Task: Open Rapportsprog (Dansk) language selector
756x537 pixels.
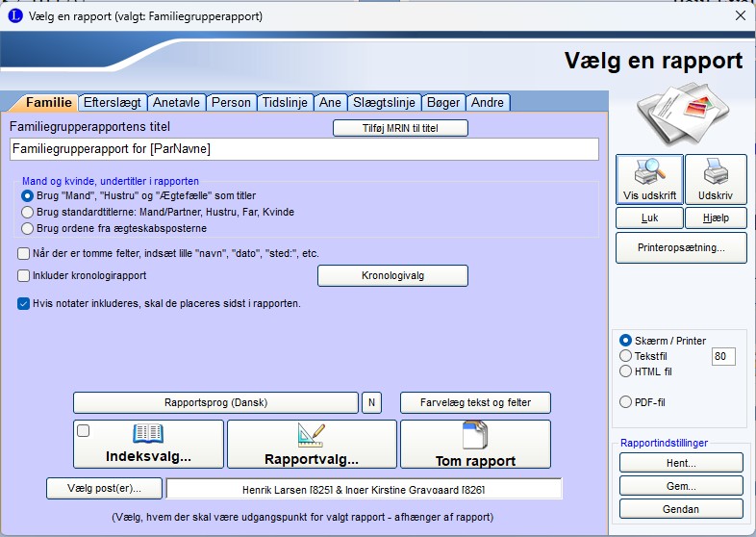Action: (215, 402)
